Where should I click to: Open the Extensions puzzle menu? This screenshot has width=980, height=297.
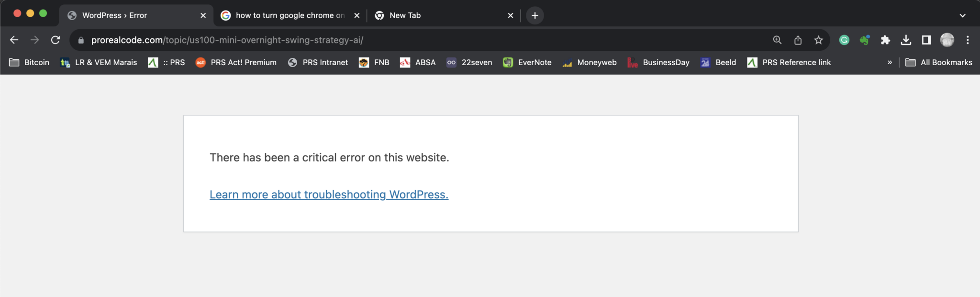coord(885,40)
